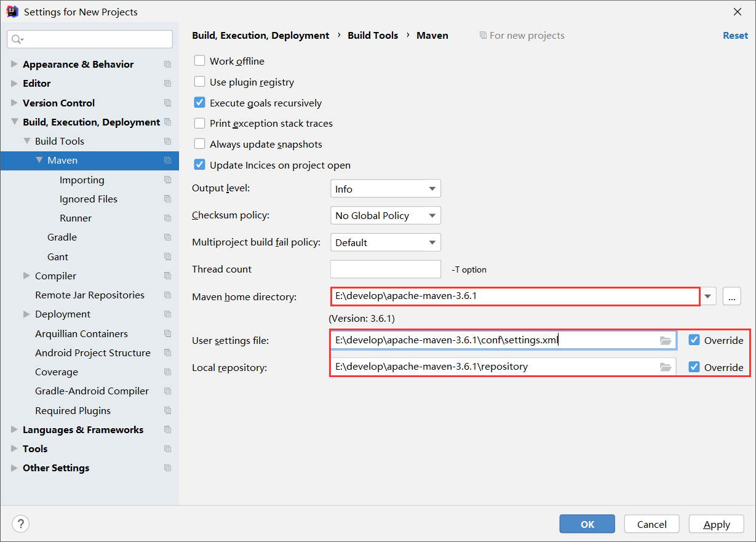This screenshot has height=542, width=756.
Task: Select Runner under Maven
Action: tap(76, 218)
